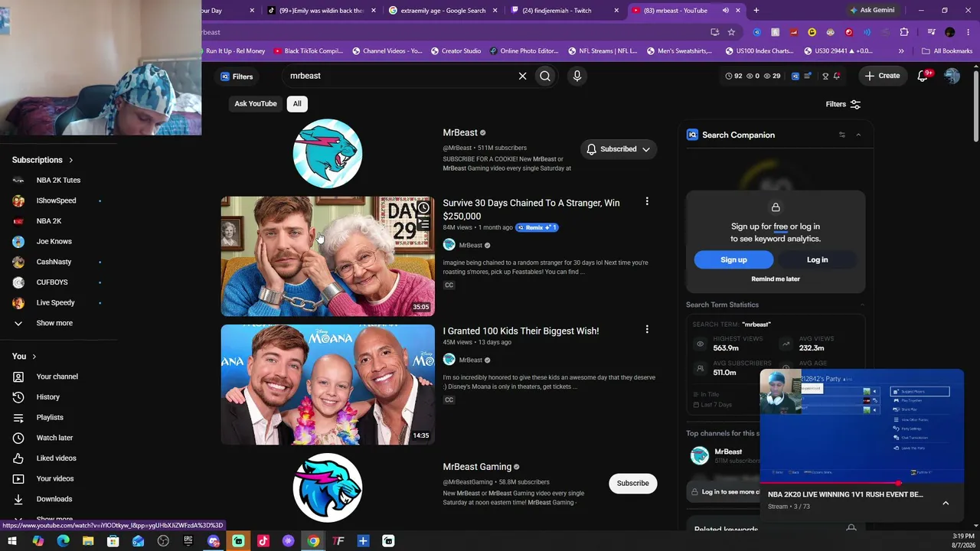The width and height of the screenshot is (980, 551).
Task: Launch TikTok from the taskbar
Action: pos(263,541)
